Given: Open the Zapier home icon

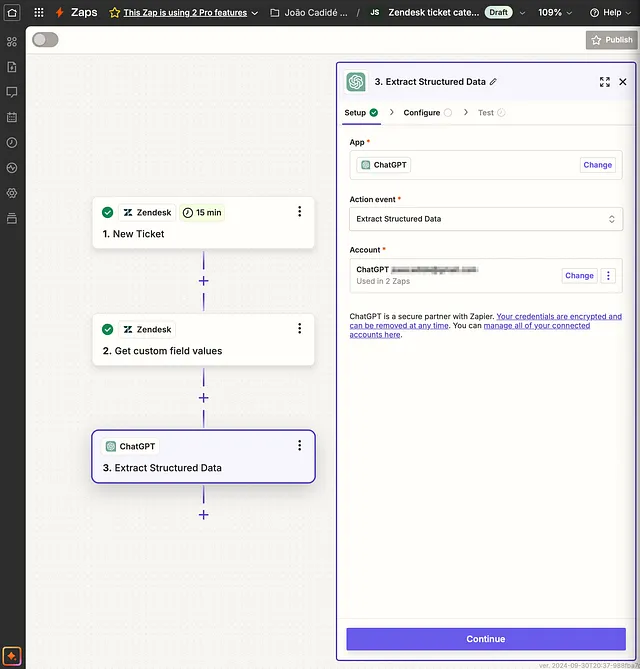Looking at the screenshot, I should [x=12, y=12].
